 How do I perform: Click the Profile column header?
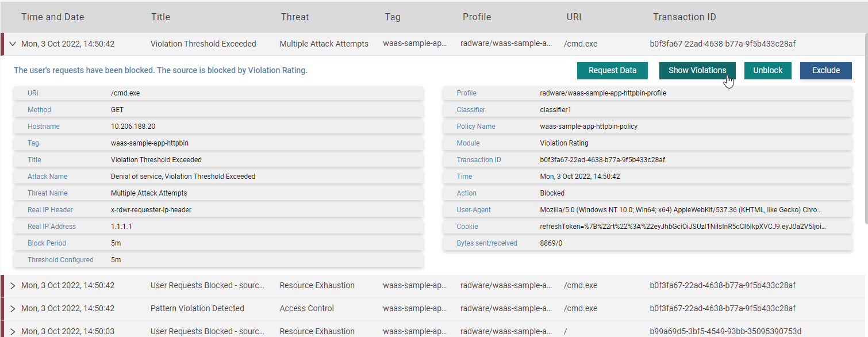tap(477, 17)
